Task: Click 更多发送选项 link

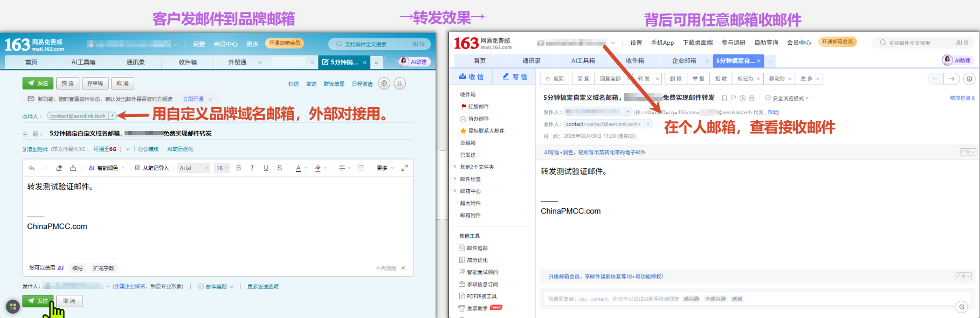Action: [263, 287]
